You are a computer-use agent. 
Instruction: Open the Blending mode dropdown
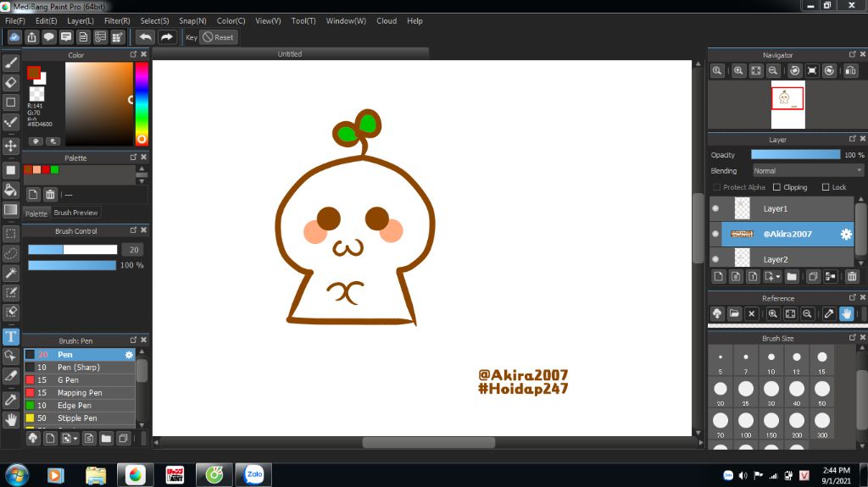point(808,171)
